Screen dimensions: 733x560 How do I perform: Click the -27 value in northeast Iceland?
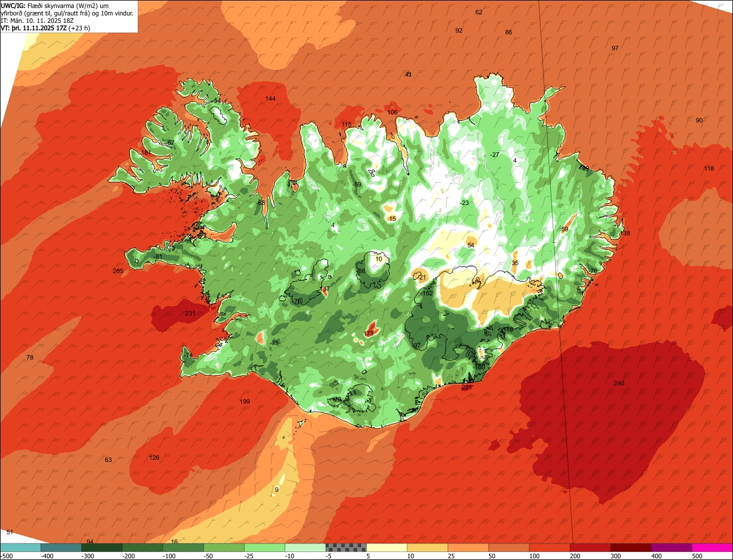point(495,155)
